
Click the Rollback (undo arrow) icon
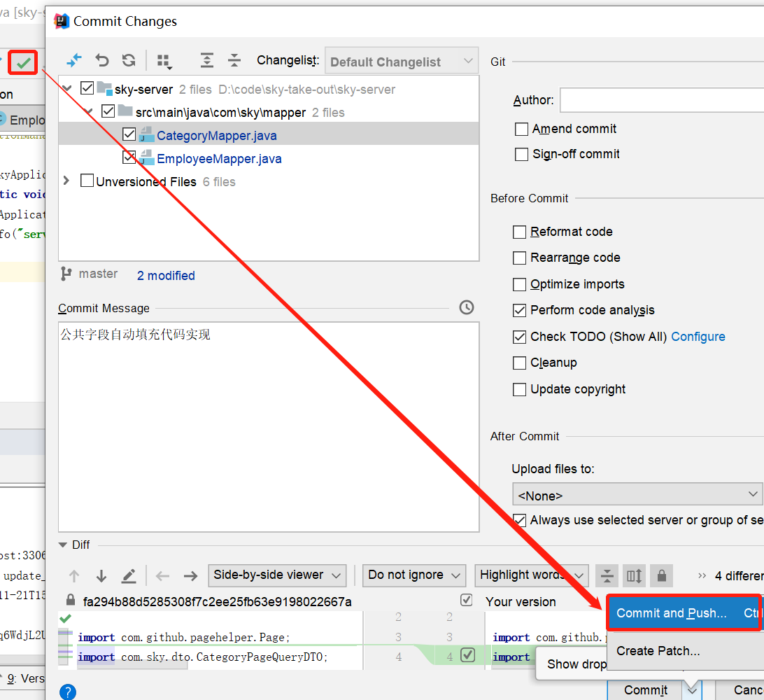click(x=102, y=60)
